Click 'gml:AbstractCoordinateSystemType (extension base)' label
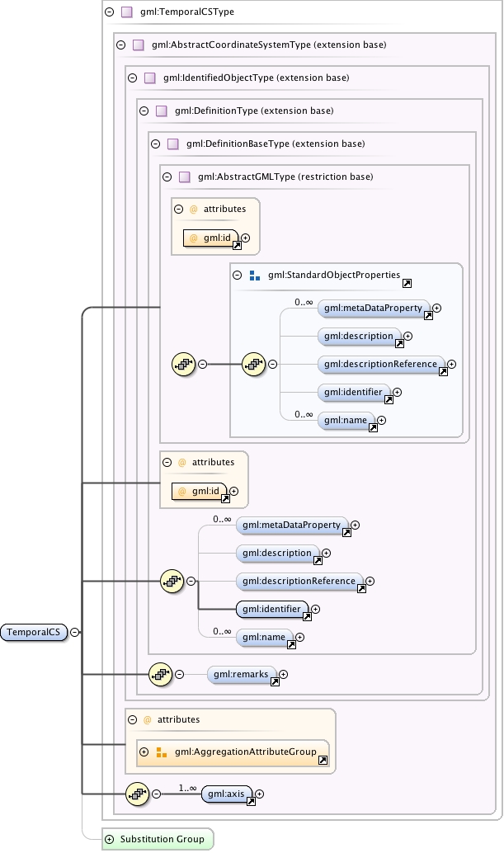The image size is (504, 853). click(x=269, y=45)
